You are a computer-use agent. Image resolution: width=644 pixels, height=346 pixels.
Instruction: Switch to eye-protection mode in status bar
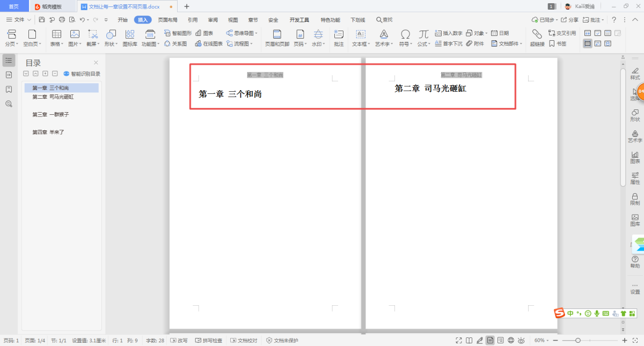pos(521,341)
